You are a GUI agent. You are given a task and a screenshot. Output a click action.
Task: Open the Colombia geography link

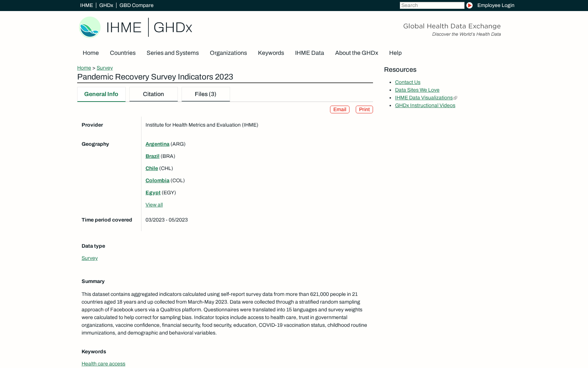coord(157,181)
